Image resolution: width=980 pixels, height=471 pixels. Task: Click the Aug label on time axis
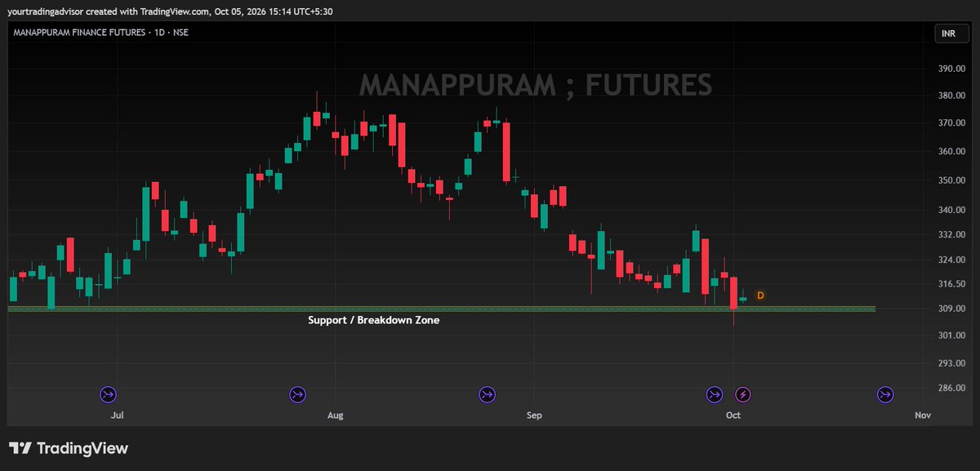pos(335,415)
